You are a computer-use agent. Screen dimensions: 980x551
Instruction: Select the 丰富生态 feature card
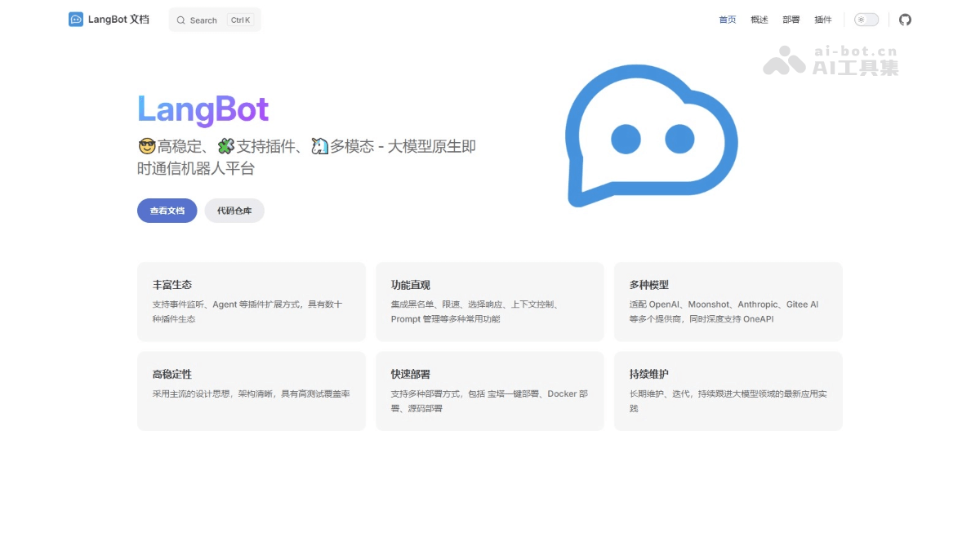[x=252, y=302]
